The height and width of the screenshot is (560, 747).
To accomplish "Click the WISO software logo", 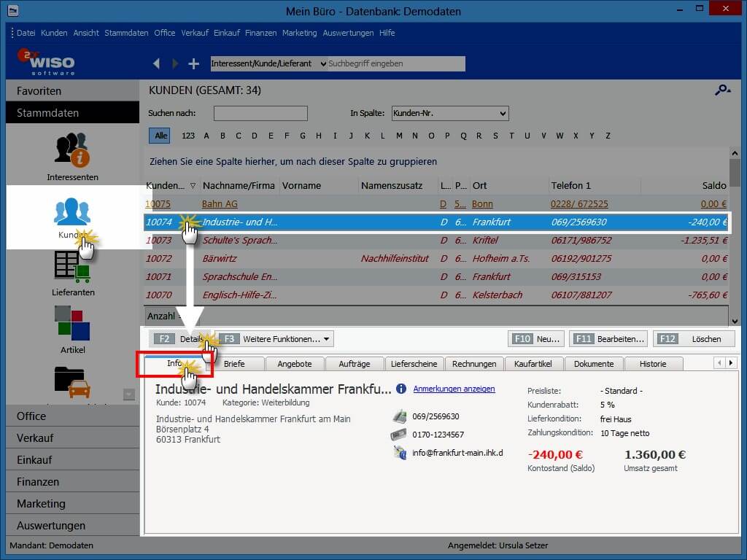I will pyautogui.click(x=47, y=62).
